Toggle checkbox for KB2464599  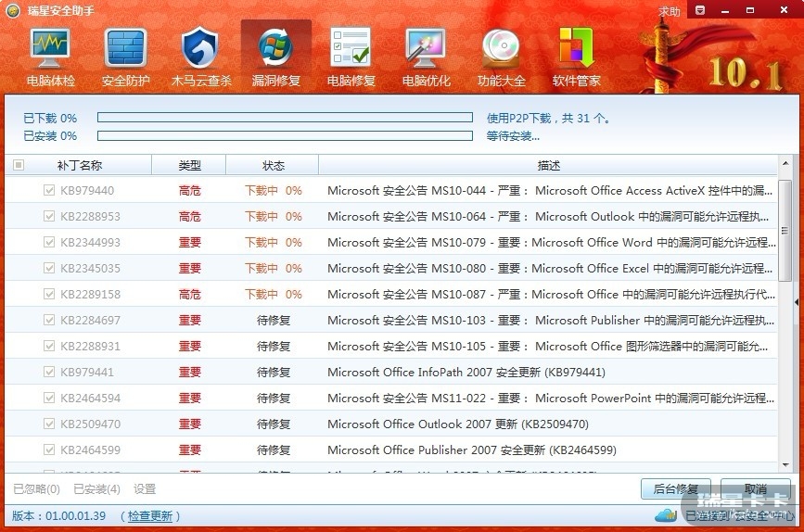tap(49, 450)
